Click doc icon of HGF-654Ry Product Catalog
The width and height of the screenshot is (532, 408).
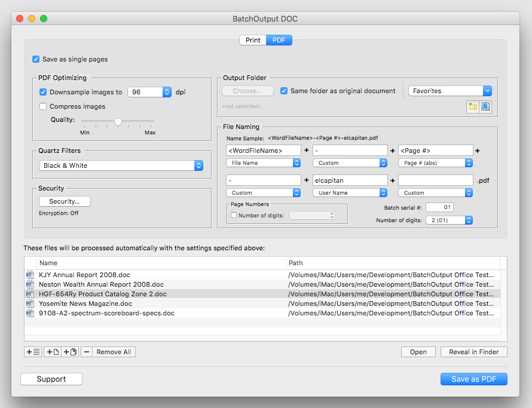30,294
